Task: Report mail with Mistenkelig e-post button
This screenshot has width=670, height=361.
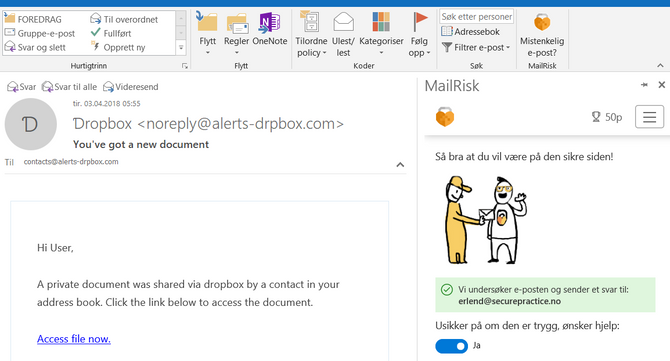Action: pos(542,35)
